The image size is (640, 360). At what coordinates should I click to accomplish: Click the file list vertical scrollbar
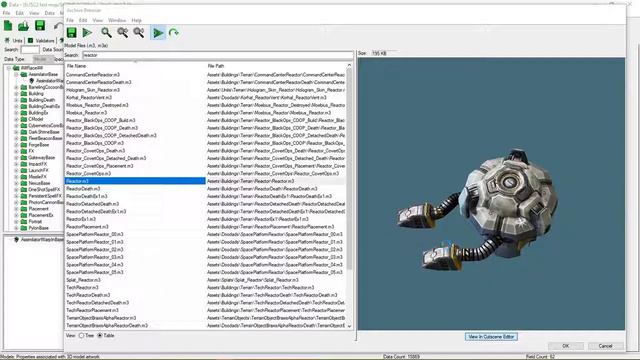349,196
